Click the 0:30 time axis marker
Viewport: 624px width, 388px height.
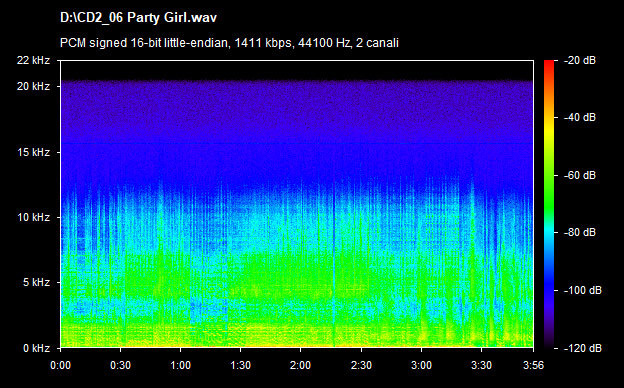[120, 365]
